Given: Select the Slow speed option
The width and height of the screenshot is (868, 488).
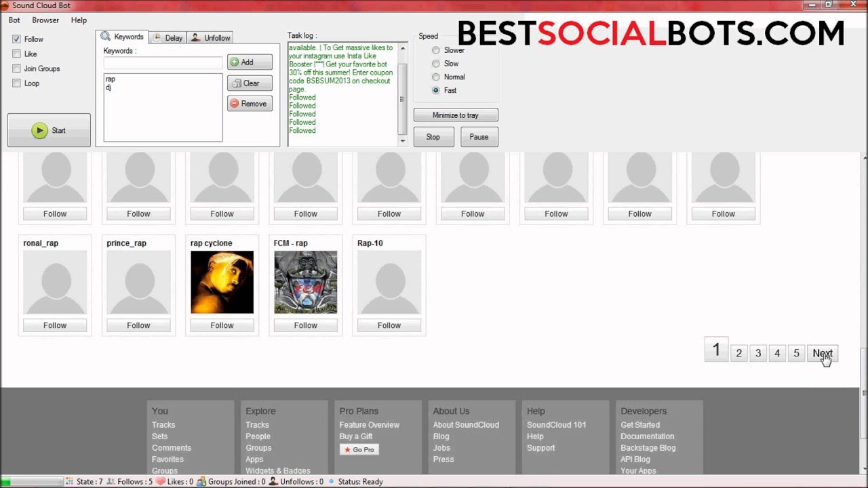Looking at the screenshot, I should 435,64.
